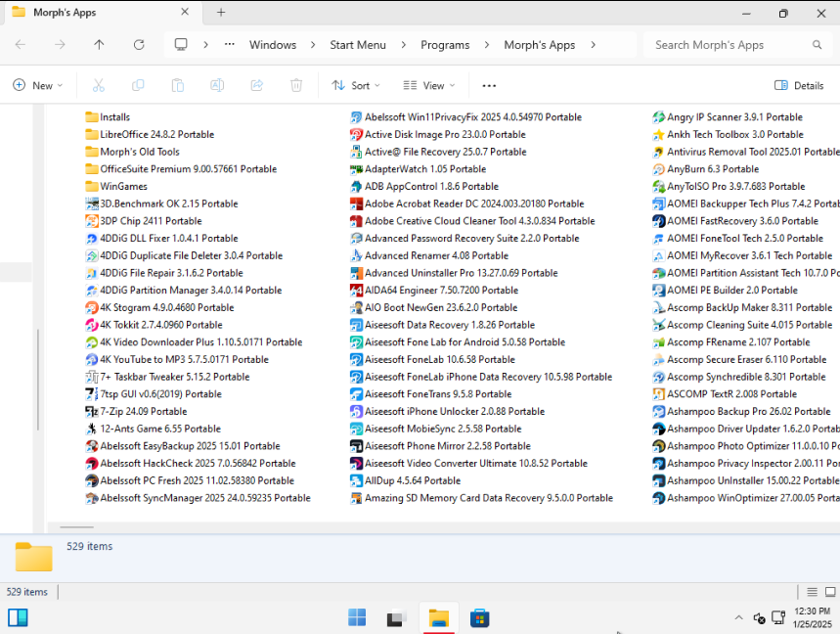Close the Morph's Apps tab

click(x=185, y=12)
